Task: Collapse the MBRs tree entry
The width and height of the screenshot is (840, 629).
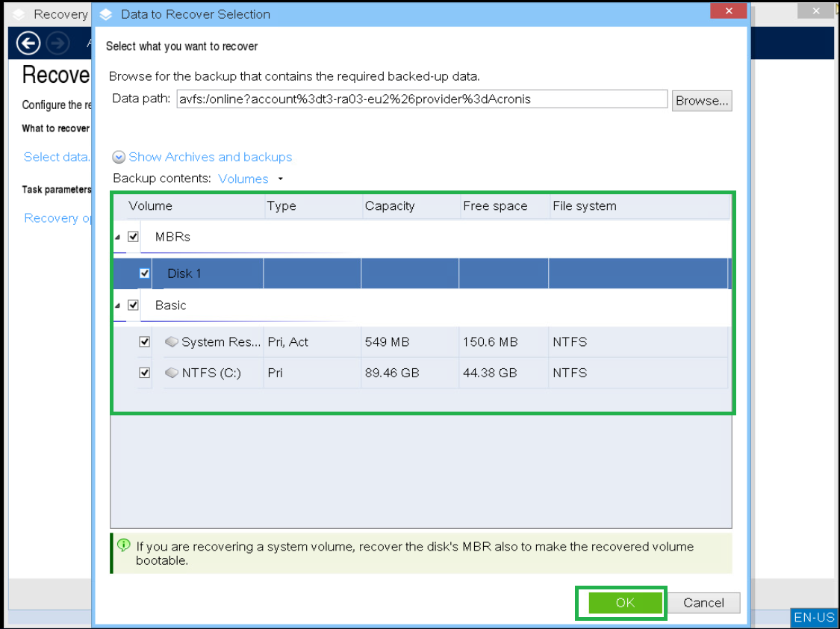Action: click(x=117, y=236)
